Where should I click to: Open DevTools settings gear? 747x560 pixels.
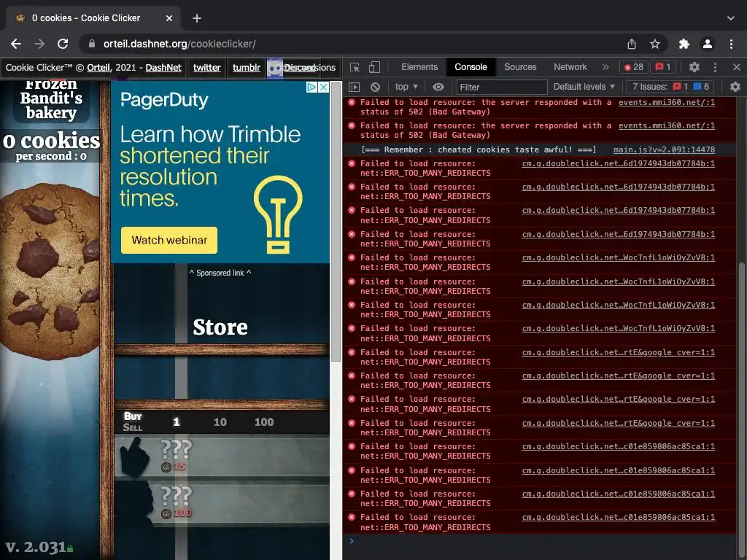[x=694, y=67]
